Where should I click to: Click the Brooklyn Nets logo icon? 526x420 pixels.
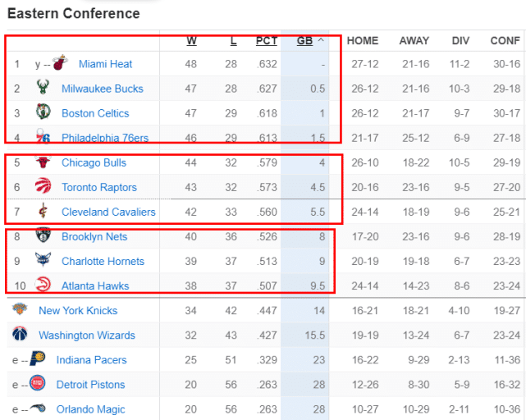pyautogui.click(x=43, y=236)
